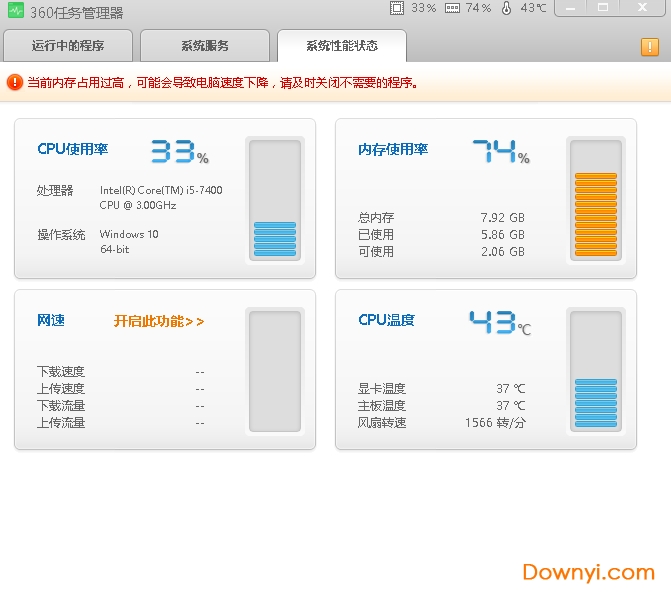Click the empty network speed gauge
The image size is (671, 596).
pyautogui.click(x=275, y=370)
